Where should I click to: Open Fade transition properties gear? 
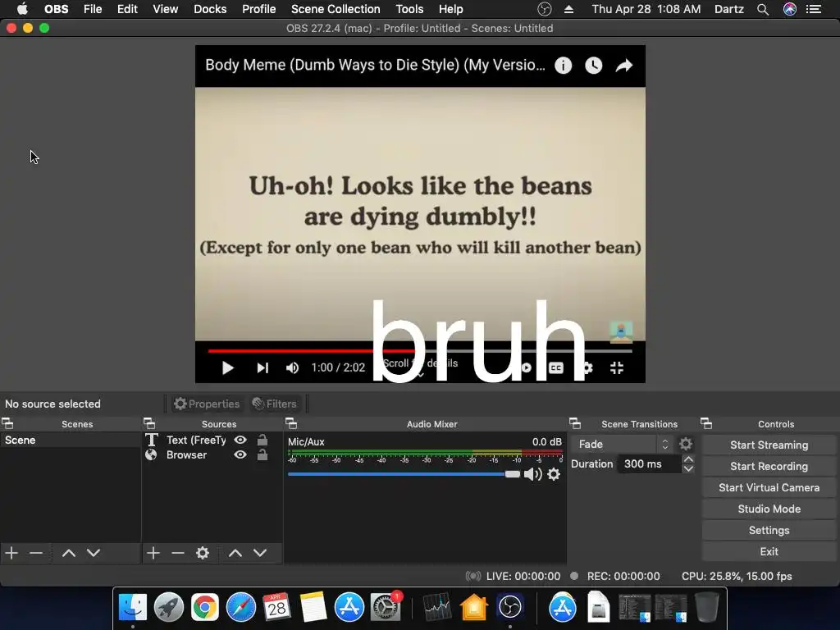point(686,444)
